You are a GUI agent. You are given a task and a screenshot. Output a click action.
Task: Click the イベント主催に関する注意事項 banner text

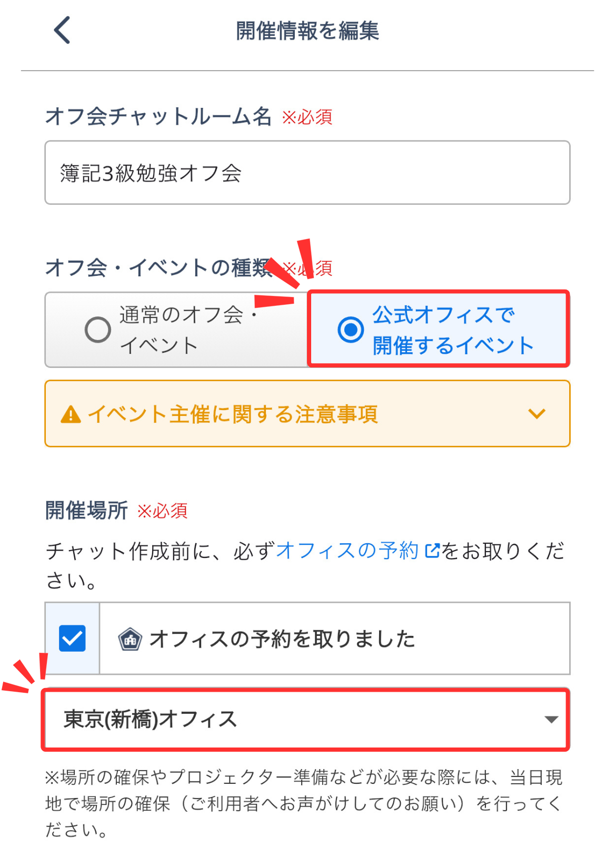point(233,415)
